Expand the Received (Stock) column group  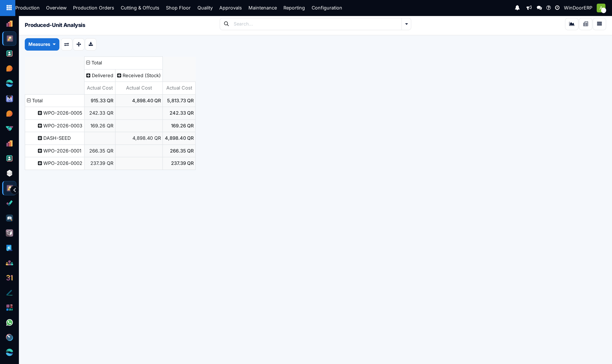click(139, 76)
